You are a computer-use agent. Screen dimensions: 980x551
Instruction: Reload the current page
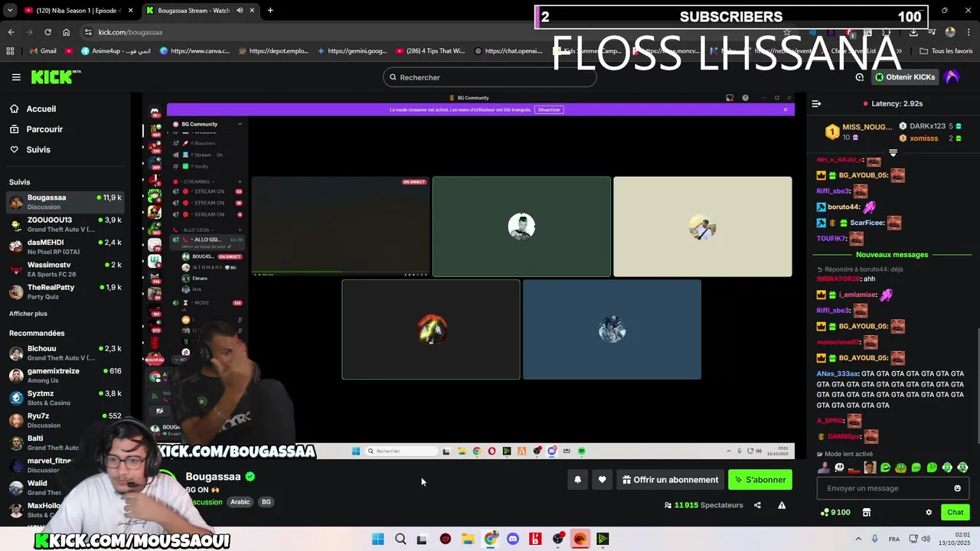click(47, 32)
